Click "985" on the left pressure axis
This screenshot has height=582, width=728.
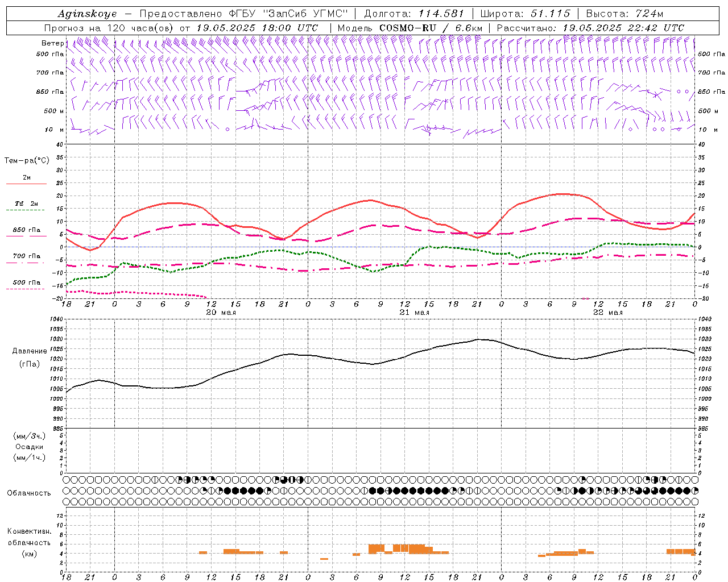pos(59,429)
